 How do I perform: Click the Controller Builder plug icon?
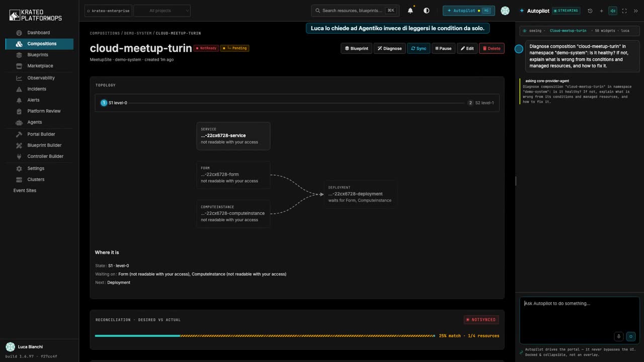click(19, 156)
